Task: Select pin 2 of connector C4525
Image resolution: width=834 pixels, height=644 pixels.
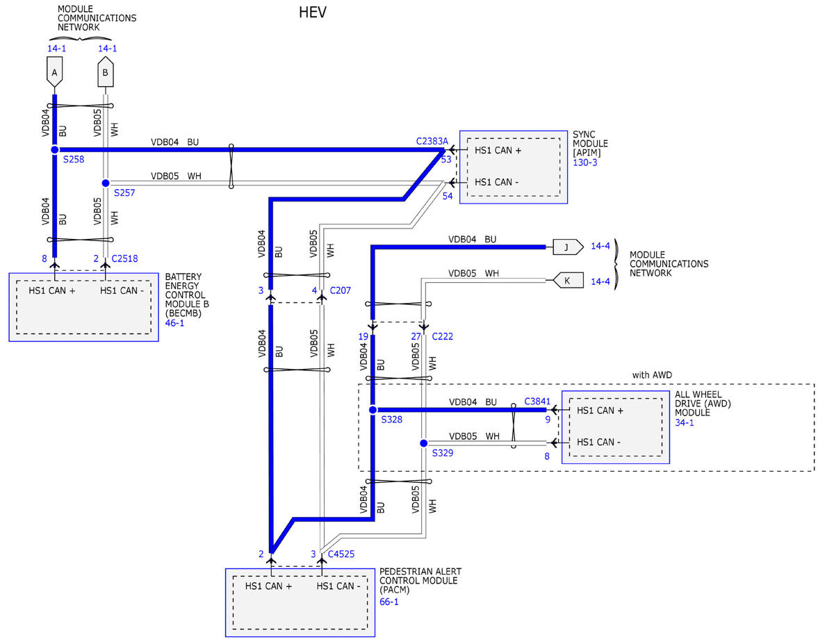Action: (261, 554)
